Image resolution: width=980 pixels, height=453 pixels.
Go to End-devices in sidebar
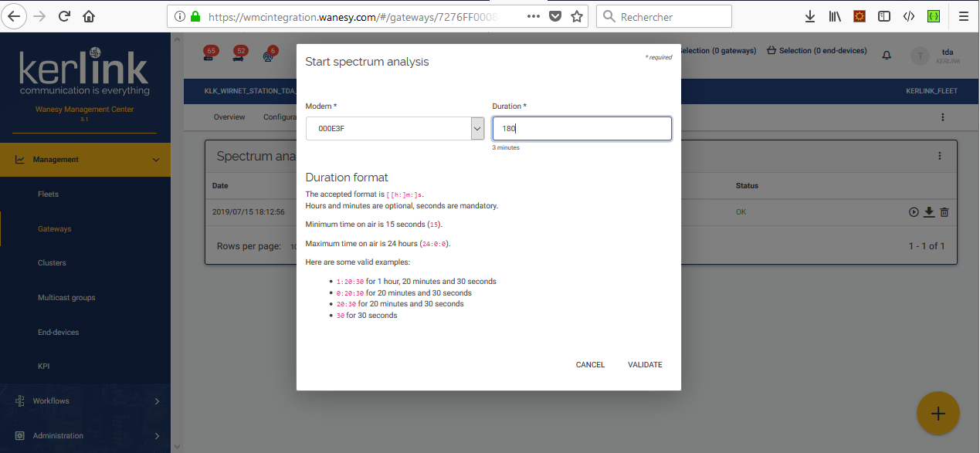pos(58,333)
